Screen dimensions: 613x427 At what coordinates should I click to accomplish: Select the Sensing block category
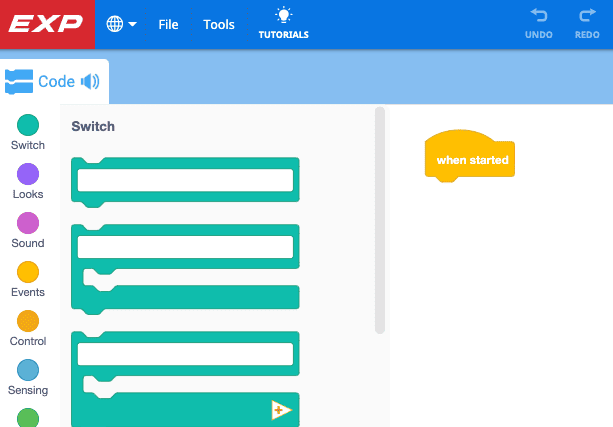point(28,376)
